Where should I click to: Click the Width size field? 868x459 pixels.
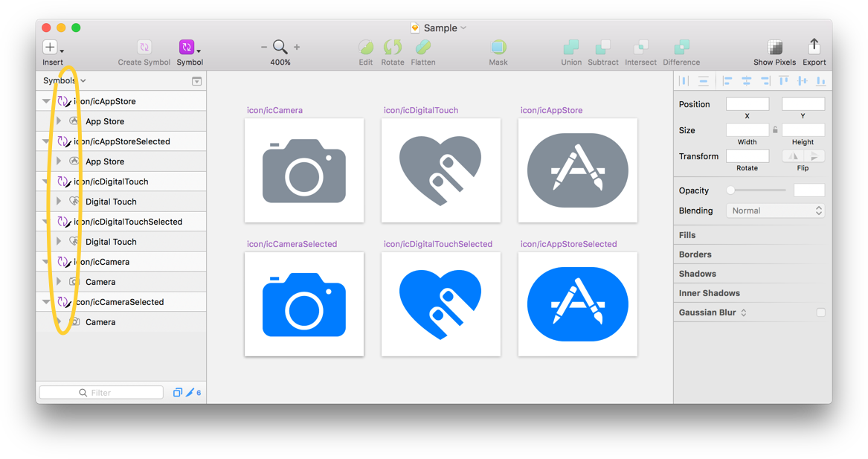[x=748, y=129]
